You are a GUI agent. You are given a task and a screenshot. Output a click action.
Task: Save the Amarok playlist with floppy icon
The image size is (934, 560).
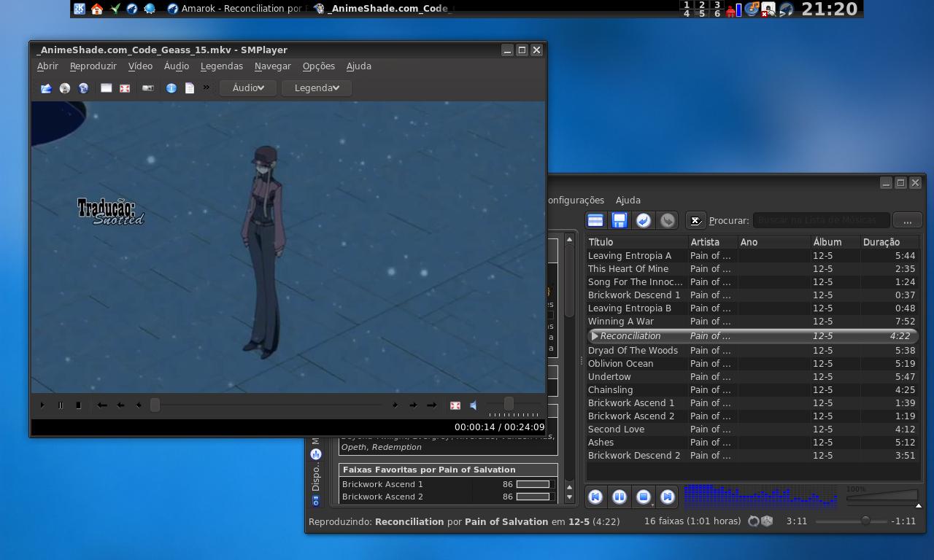[x=620, y=220]
